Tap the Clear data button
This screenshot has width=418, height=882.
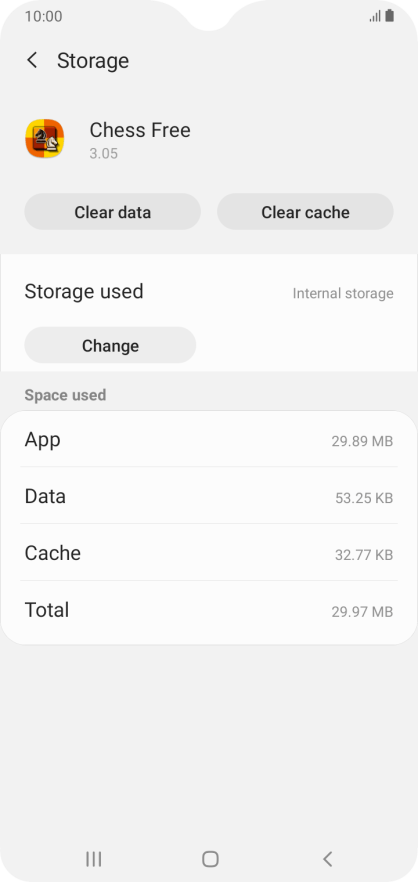click(x=113, y=212)
